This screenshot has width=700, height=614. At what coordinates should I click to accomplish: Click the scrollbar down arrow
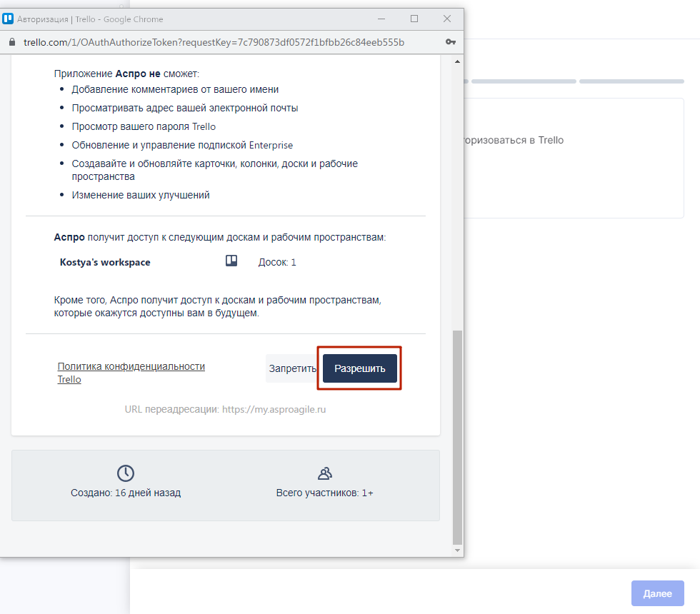click(457, 550)
